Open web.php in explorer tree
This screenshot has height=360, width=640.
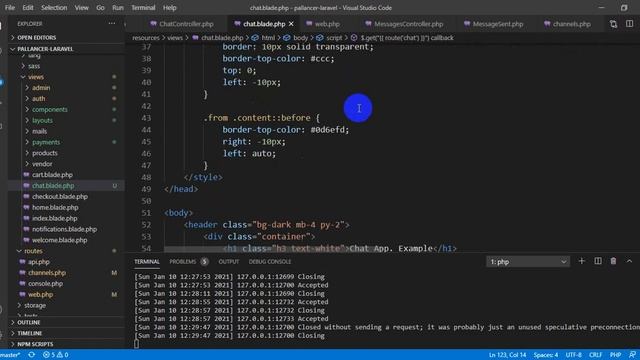coord(40,294)
